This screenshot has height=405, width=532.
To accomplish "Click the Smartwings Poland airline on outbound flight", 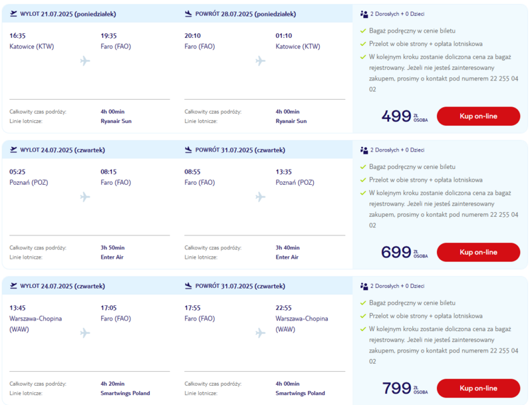I will pos(125,393).
